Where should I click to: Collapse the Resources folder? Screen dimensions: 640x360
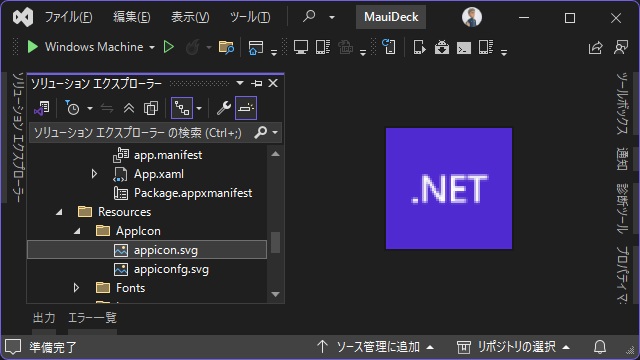[59, 212]
